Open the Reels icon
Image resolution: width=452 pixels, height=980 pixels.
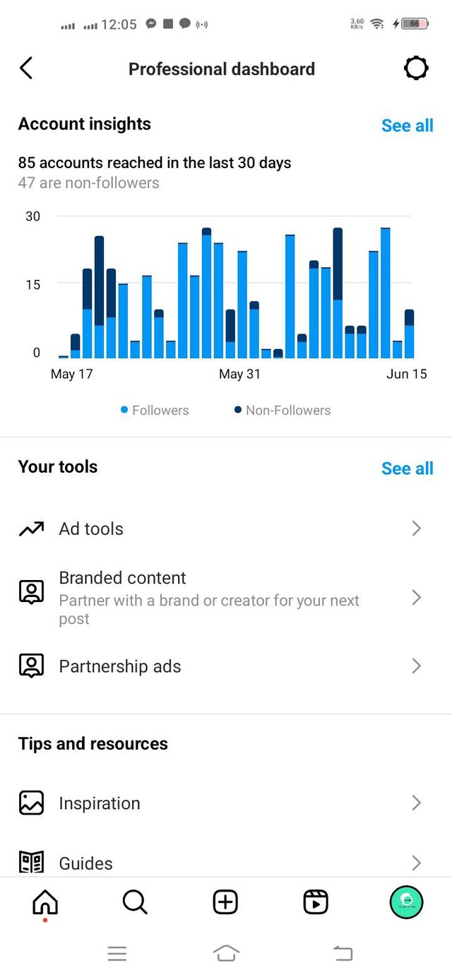tap(316, 902)
